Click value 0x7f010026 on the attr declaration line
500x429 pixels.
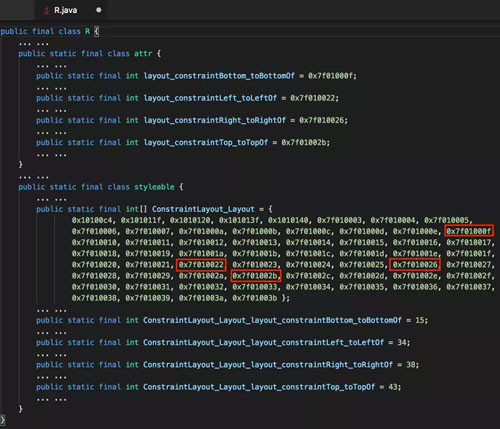[321, 120]
